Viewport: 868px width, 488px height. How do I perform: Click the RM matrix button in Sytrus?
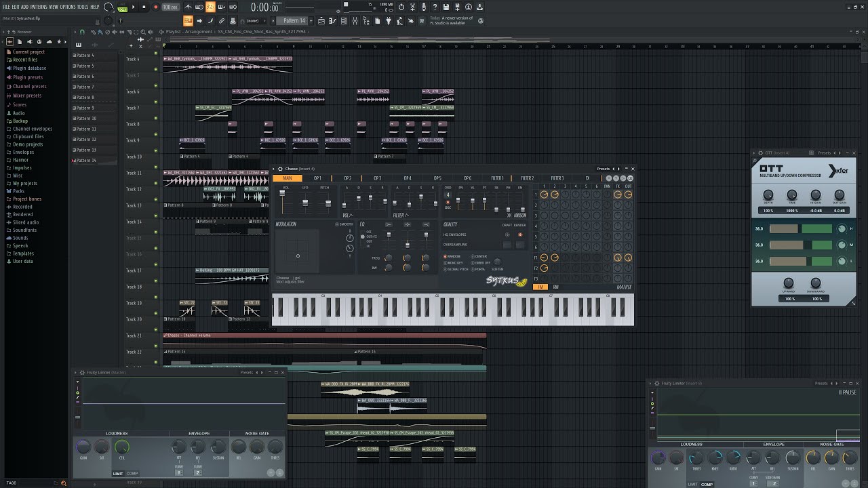coord(556,287)
